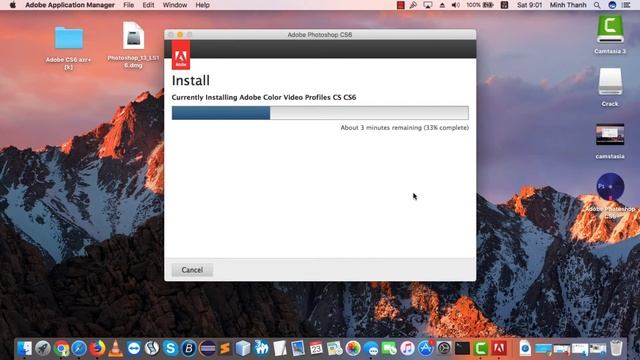Launch TeamViewer from the Dock

pyautogui.click(x=134, y=348)
